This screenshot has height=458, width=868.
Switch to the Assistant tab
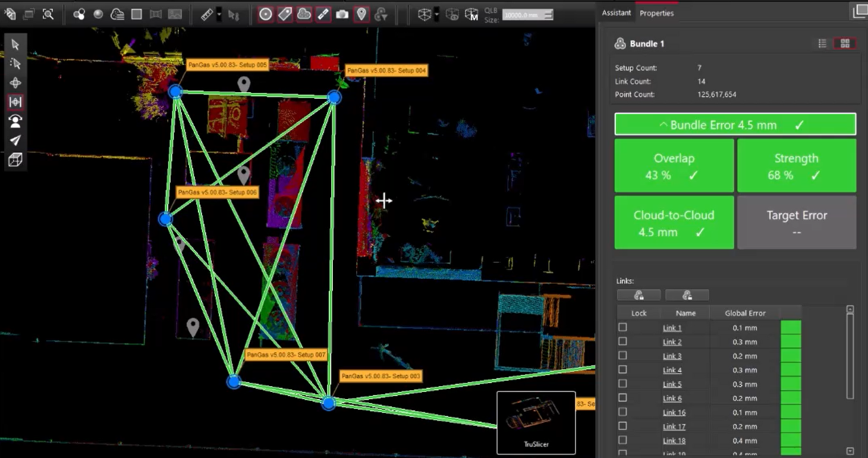pos(616,13)
